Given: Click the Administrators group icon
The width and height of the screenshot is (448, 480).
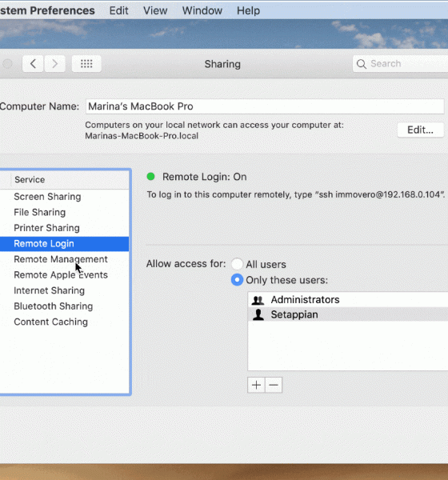Looking at the screenshot, I should point(258,300).
